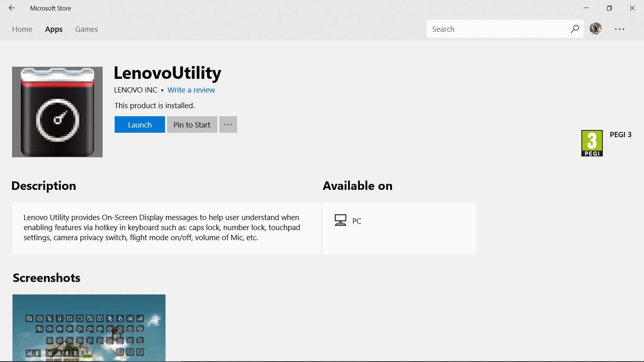Viewport: 644px width, 362px height.
Task: Click the PEGI 3 rating badge
Action: click(x=592, y=143)
